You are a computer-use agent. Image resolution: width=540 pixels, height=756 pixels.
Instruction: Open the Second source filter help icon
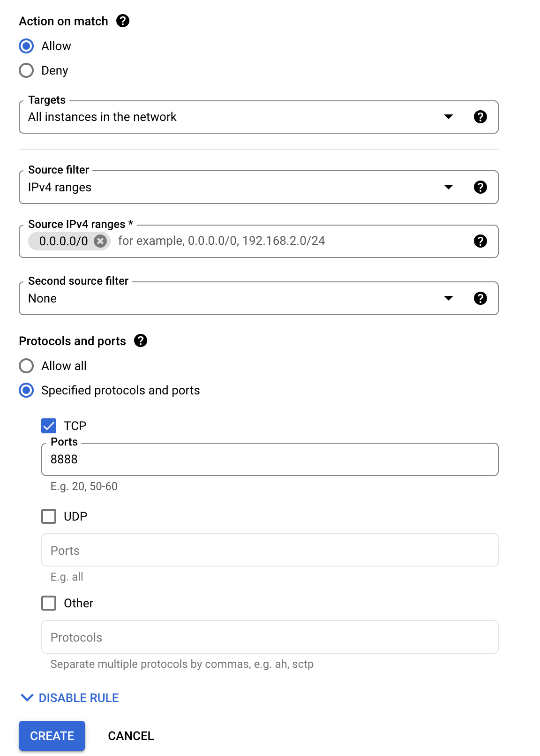480,298
